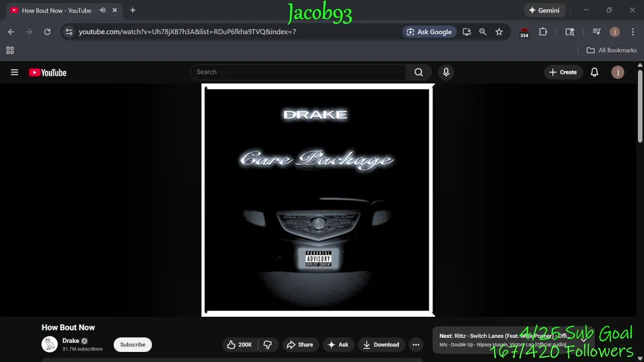The image size is (644, 362).
Task: Start voice search with the microphone icon
Action: pos(446,72)
